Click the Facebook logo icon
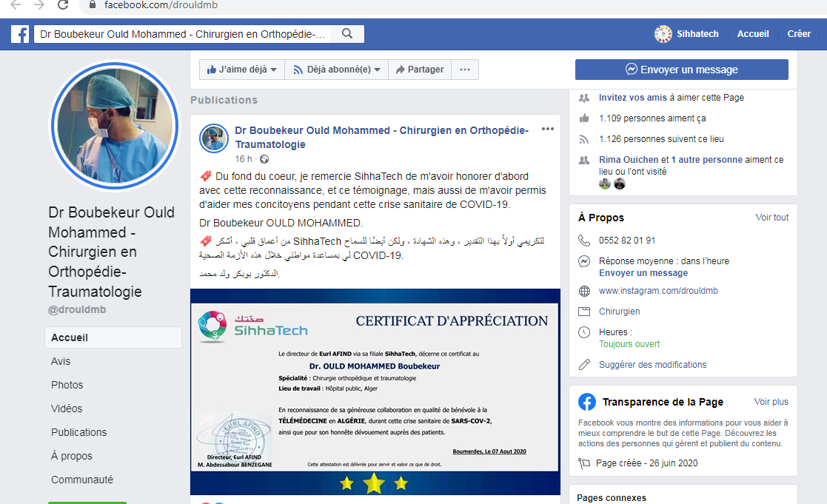This screenshot has width=827, height=504. (x=20, y=34)
